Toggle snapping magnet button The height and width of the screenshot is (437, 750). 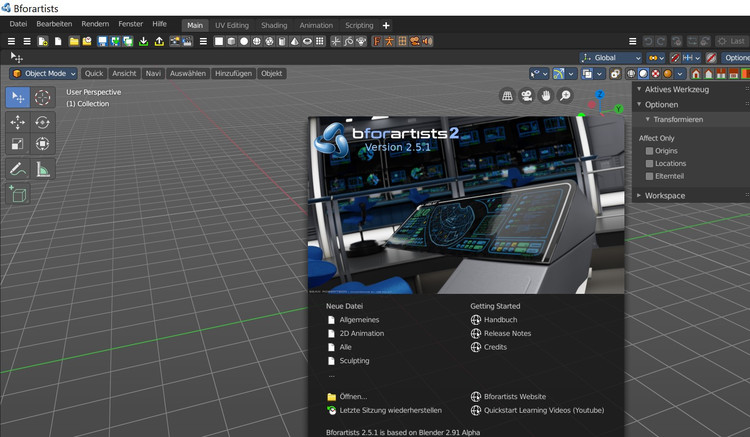click(x=675, y=58)
